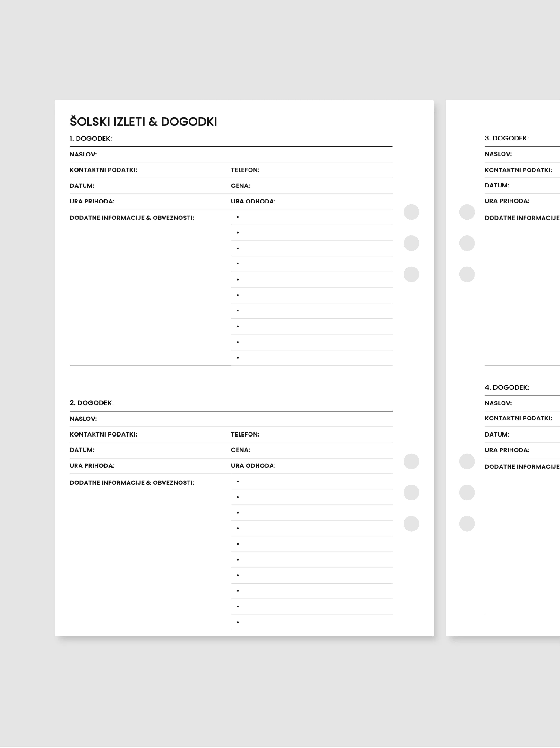Click "DODATNE INFORMACIJE & OBVEZNOSTI:" under 1. DOGODEK
560x748 pixels.
132,218
